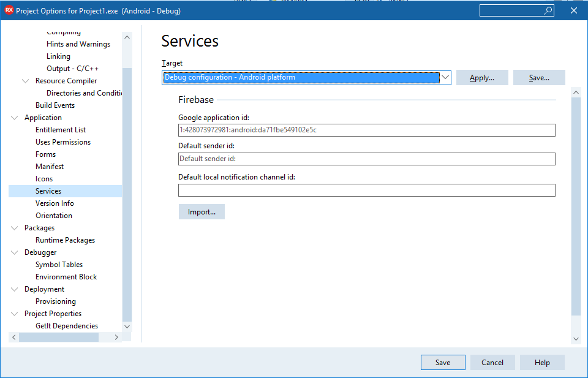Screen dimensions: 588x378
Task: Collapse the Project Properties node
Action: point(15,314)
